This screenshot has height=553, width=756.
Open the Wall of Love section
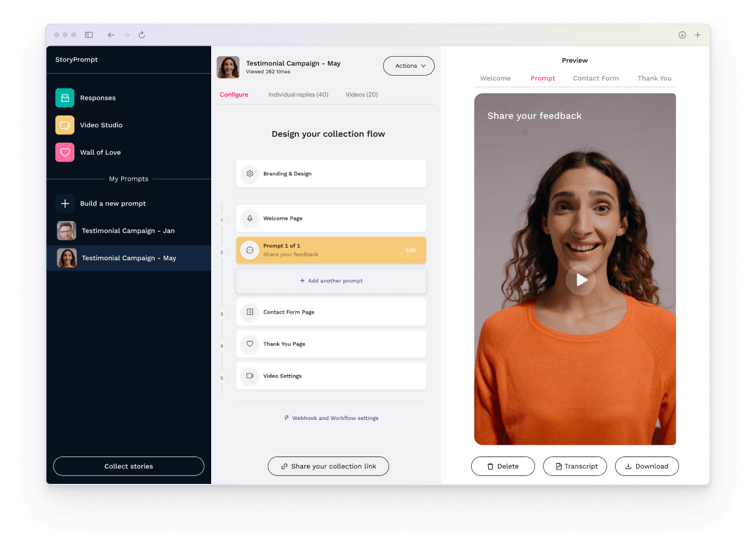100,153
